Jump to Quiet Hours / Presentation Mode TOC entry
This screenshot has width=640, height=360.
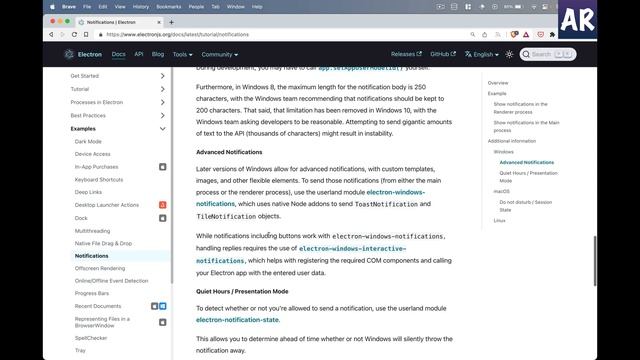529,177
